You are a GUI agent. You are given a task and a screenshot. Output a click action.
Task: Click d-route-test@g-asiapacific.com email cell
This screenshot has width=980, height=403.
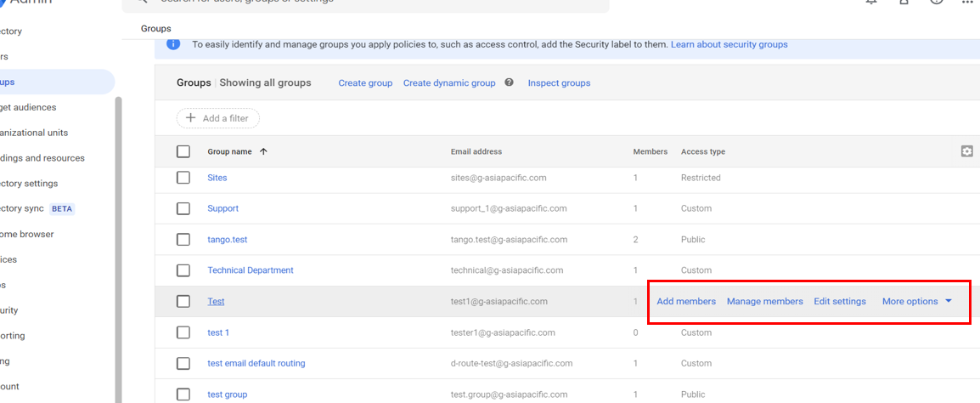click(x=512, y=363)
